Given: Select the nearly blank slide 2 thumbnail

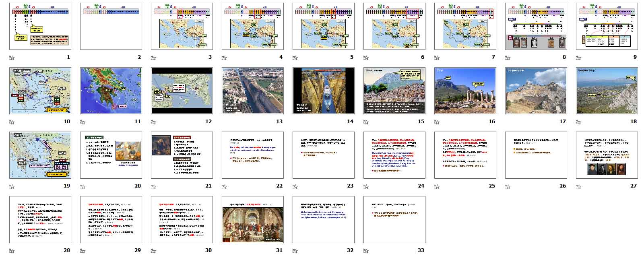Looking at the screenshot, I should coord(111,27).
